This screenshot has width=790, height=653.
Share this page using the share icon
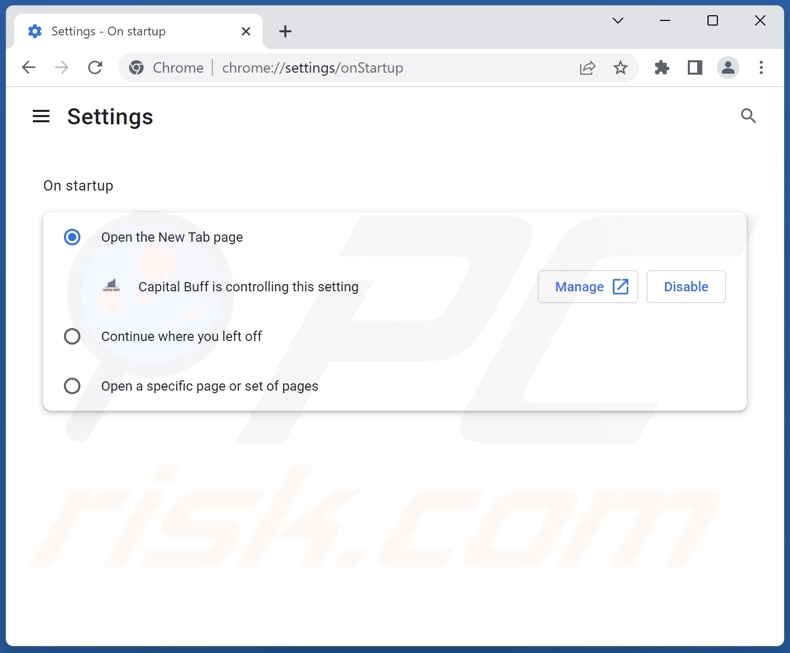click(587, 68)
